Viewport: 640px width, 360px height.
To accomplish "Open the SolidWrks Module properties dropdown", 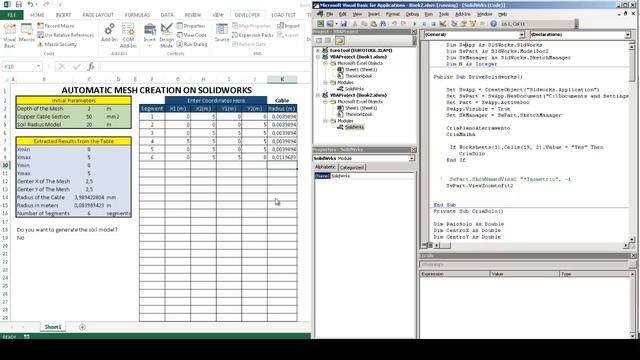I will [411, 158].
